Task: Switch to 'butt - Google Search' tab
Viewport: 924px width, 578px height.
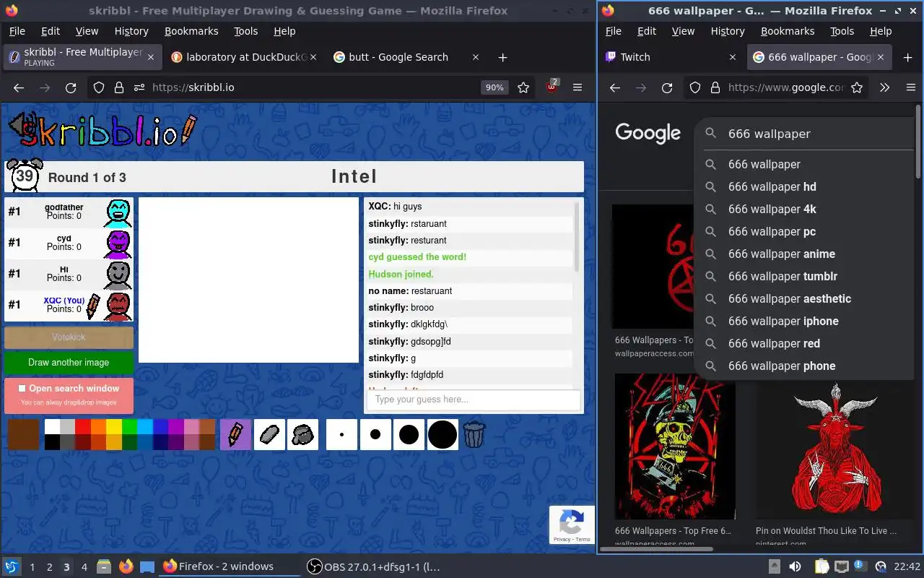Action: click(406, 57)
